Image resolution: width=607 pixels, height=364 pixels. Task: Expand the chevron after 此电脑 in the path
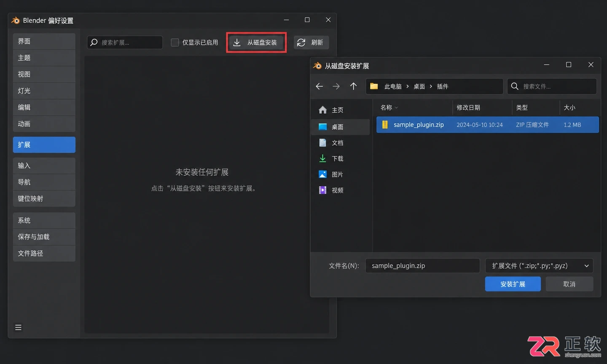click(x=408, y=86)
